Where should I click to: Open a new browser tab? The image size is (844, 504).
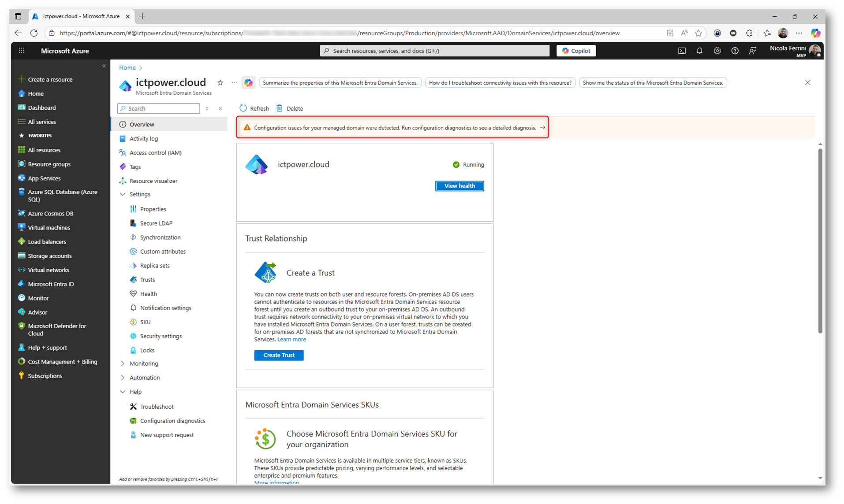(142, 16)
